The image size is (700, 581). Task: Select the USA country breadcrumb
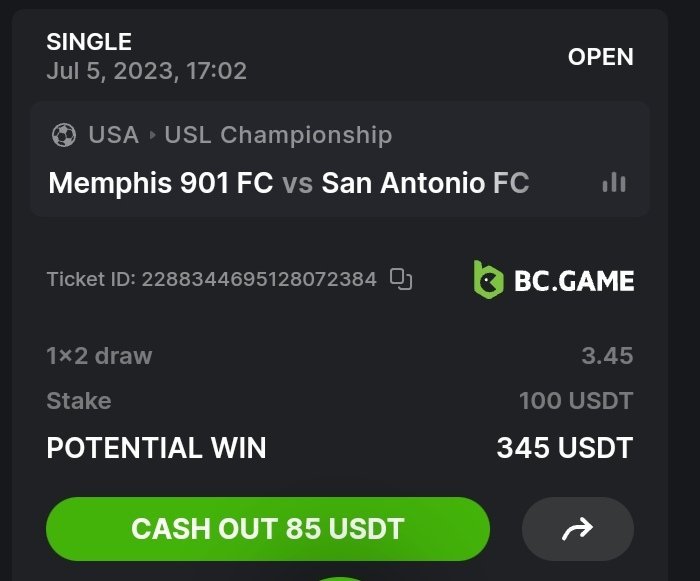(113, 135)
